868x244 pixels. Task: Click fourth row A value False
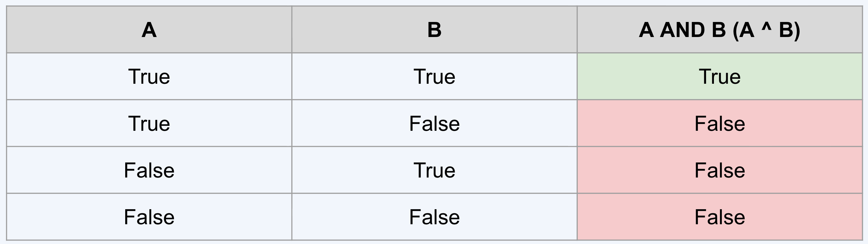pos(149,217)
